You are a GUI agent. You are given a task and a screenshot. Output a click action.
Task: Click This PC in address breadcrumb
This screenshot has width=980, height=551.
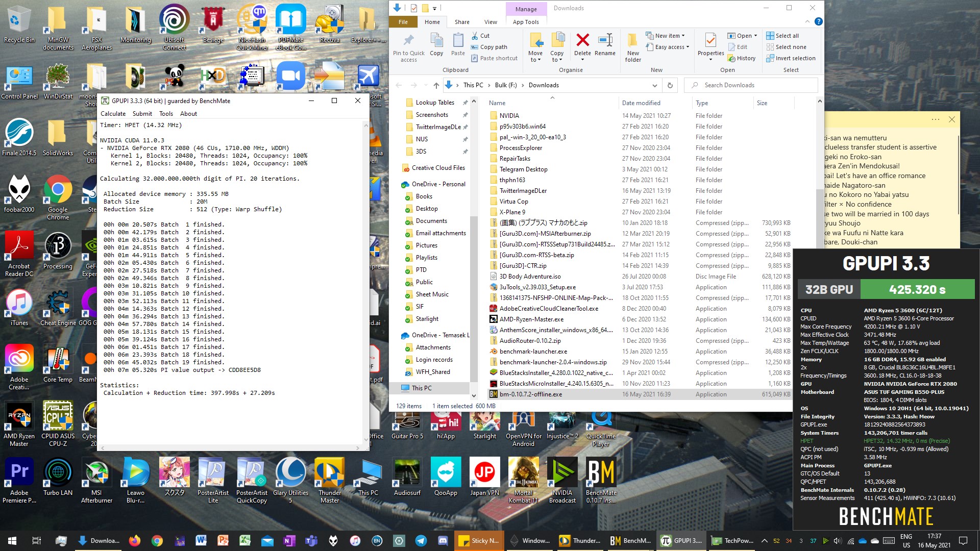pos(473,85)
